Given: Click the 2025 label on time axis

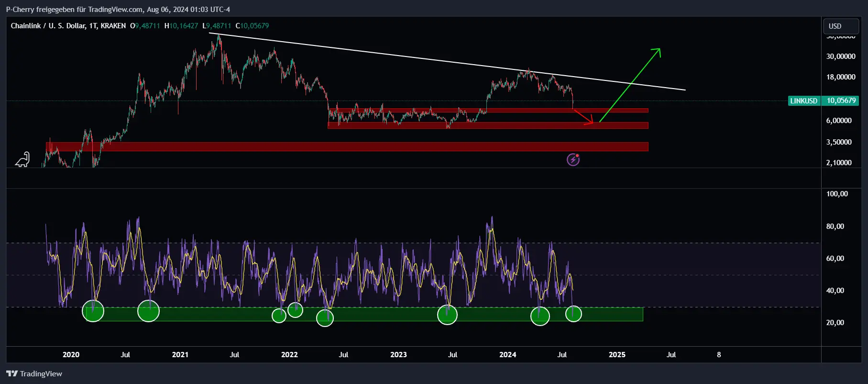Looking at the screenshot, I should (x=617, y=355).
